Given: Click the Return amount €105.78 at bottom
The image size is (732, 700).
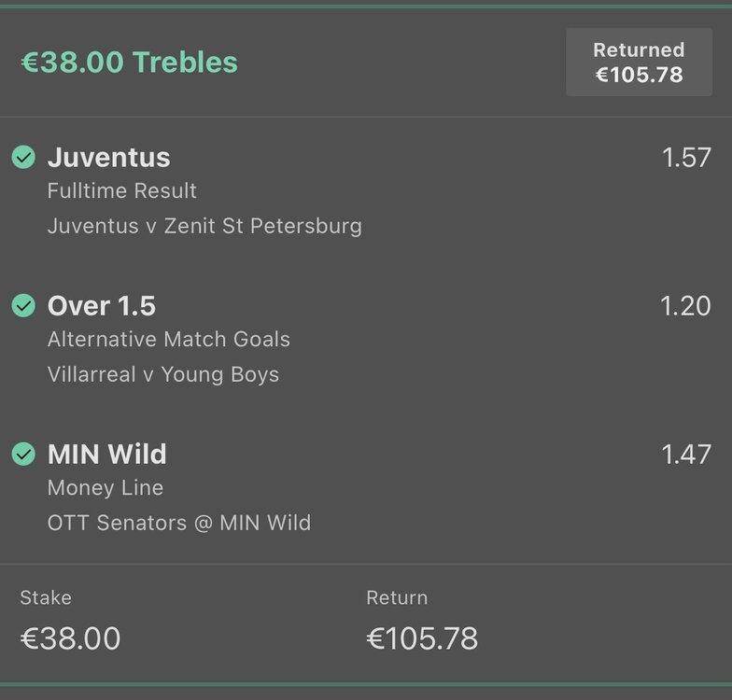Looking at the screenshot, I should [x=422, y=638].
